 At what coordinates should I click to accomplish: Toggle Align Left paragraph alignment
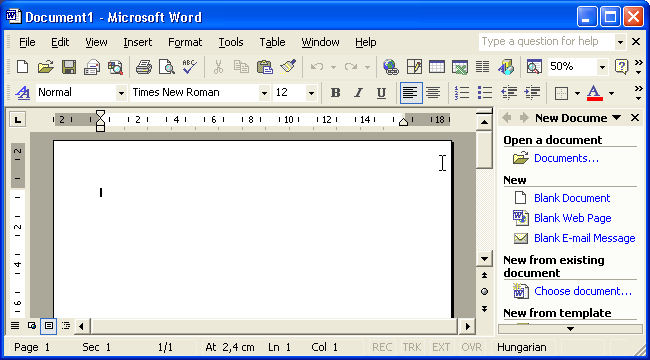[411, 93]
